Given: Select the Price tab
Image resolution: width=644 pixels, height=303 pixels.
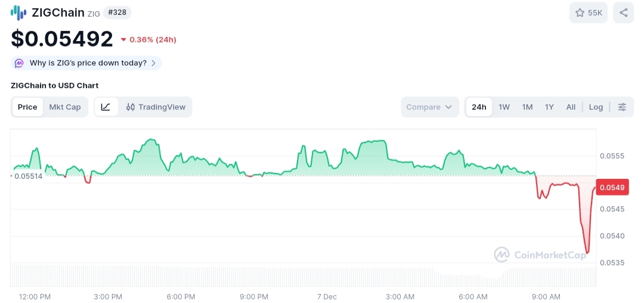Looking at the screenshot, I should pos(27,107).
